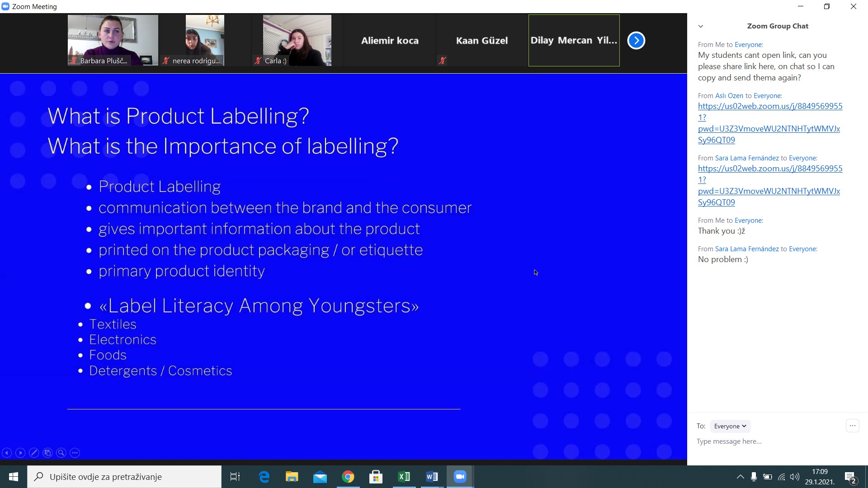Click 'Sara Lama Fernández' name above 'No problem :)'
This screenshot has height=488, width=868.
coord(747,249)
